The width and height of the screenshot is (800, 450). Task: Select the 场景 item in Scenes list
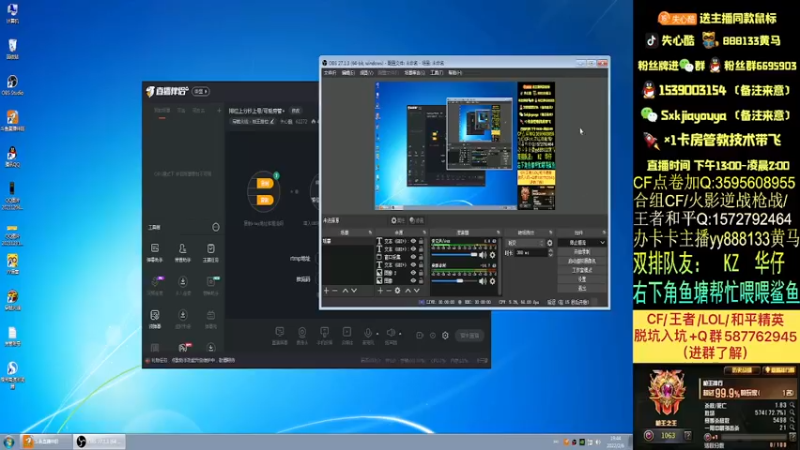(348, 241)
